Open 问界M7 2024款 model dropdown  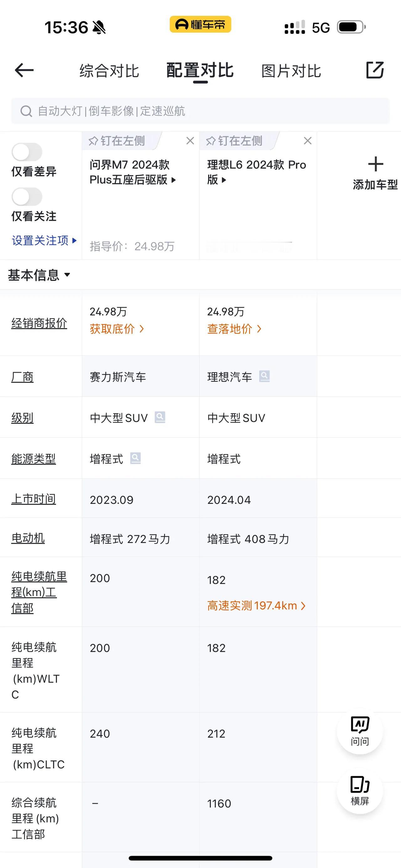(133, 172)
